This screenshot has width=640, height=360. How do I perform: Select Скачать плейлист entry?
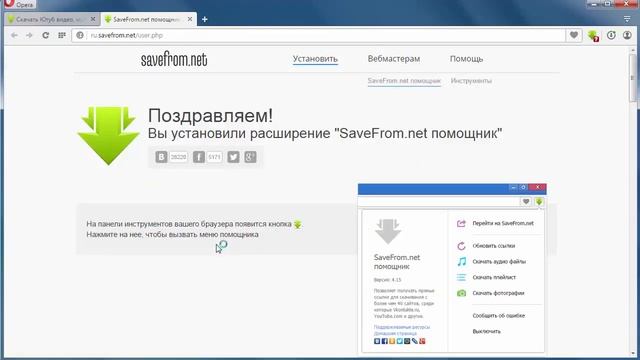click(x=494, y=278)
